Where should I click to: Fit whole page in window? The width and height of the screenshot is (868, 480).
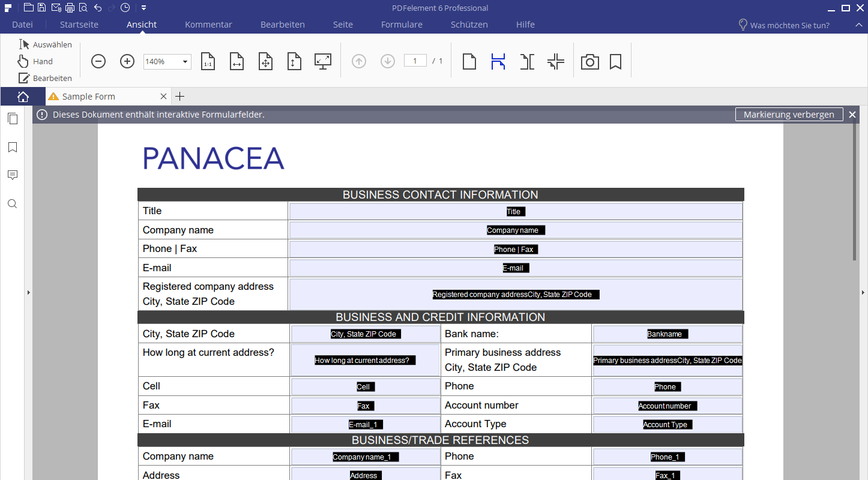click(x=265, y=61)
